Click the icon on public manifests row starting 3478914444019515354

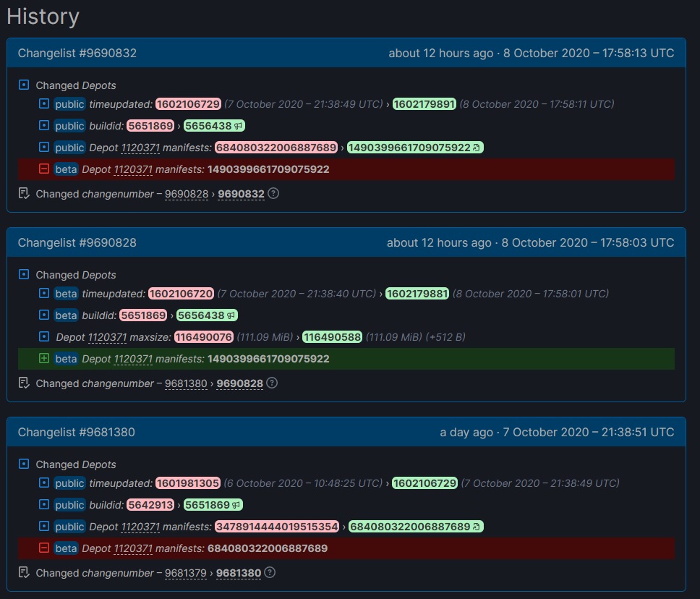(x=43, y=526)
